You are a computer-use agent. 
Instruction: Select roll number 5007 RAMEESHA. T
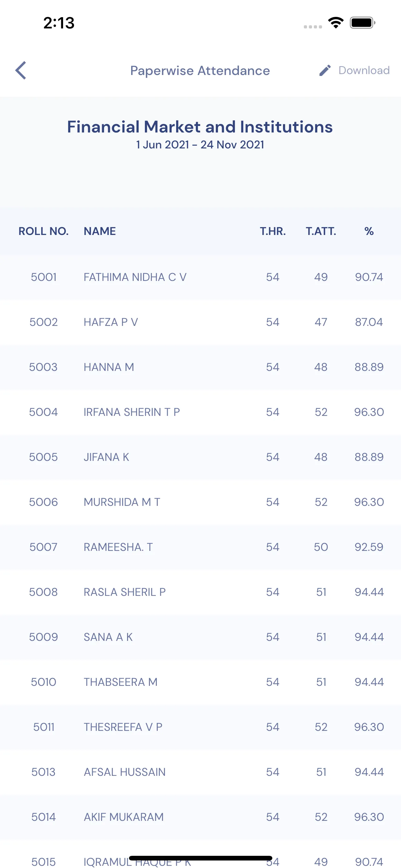pyautogui.click(x=200, y=547)
